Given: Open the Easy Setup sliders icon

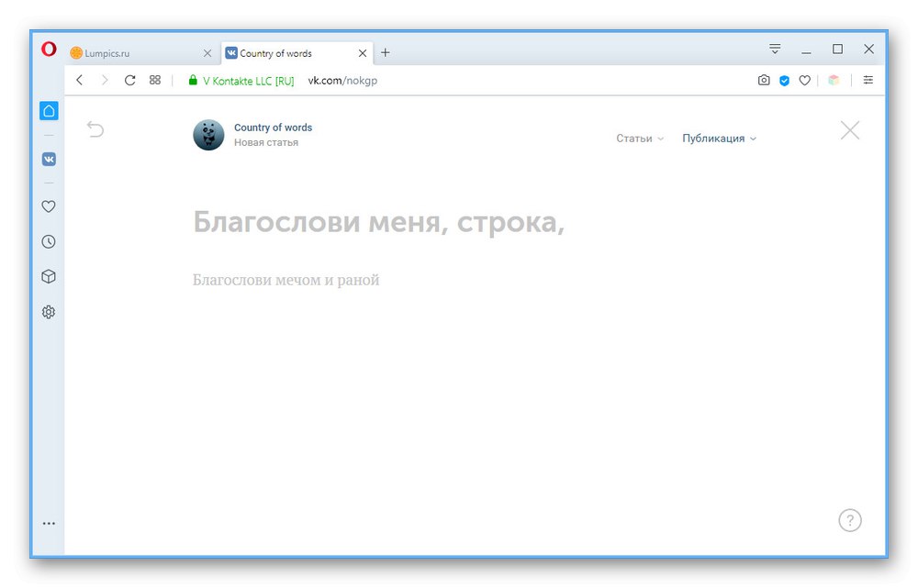Looking at the screenshot, I should coord(868,80).
